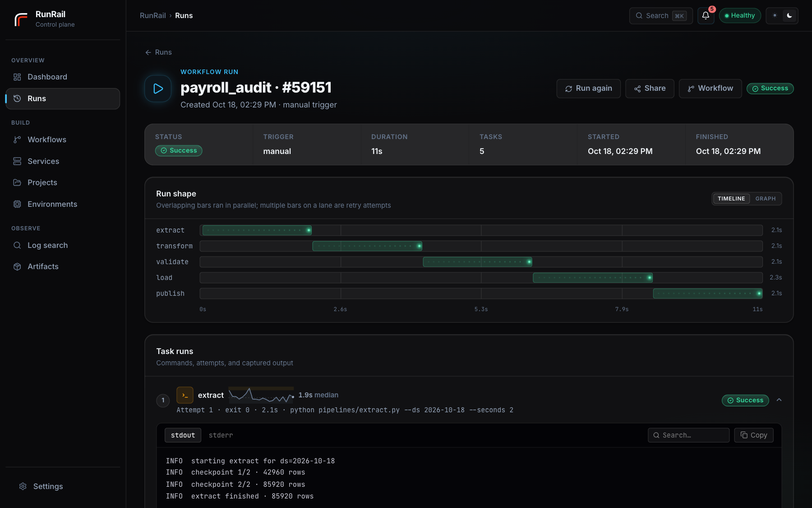Switch to dark theme moon icon
Image resolution: width=812 pixels, height=508 pixels.
pyautogui.click(x=789, y=16)
